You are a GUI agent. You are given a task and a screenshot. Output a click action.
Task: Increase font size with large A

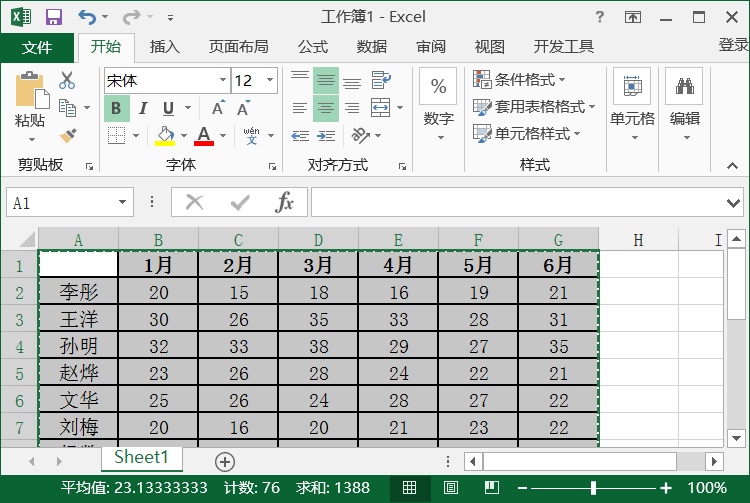pos(218,108)
